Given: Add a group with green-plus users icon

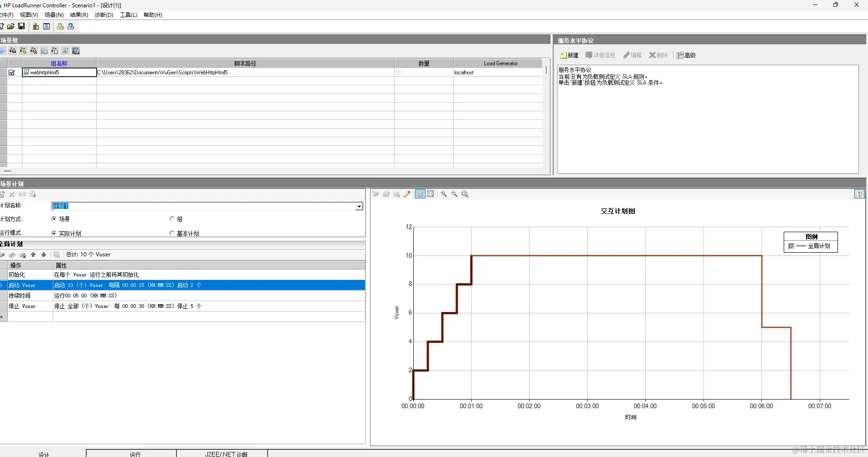Looking at the screenshot, I should [23, 51].
